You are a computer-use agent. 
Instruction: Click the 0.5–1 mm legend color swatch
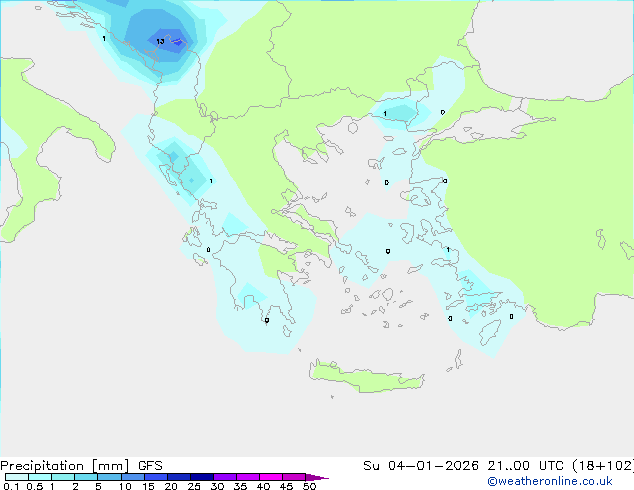(40, 477)
